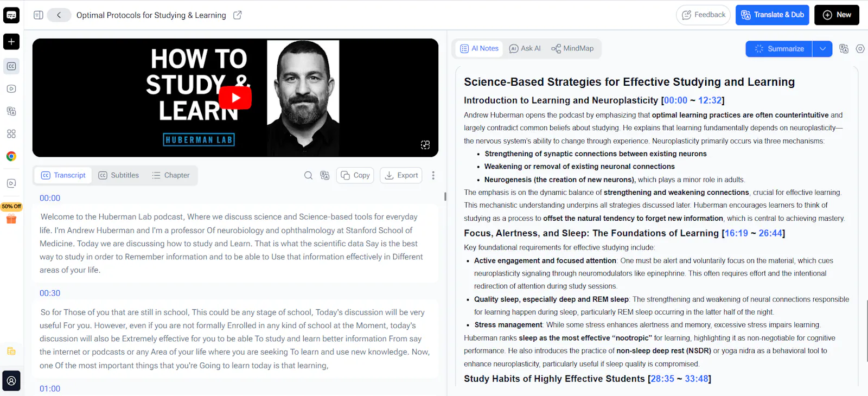Viewport: 868px width, 396px height.
Task: Click the 28:35 timestamp link in AI Notes
Action: pyautogui.click(x=662, y=379)
